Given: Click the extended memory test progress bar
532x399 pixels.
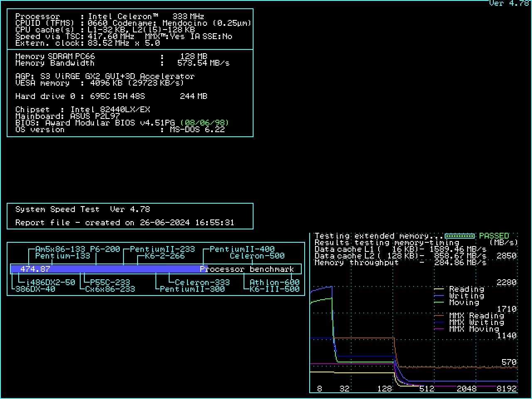Looking at the screenshot, I should pyautogui.click(x=460, y=236).
